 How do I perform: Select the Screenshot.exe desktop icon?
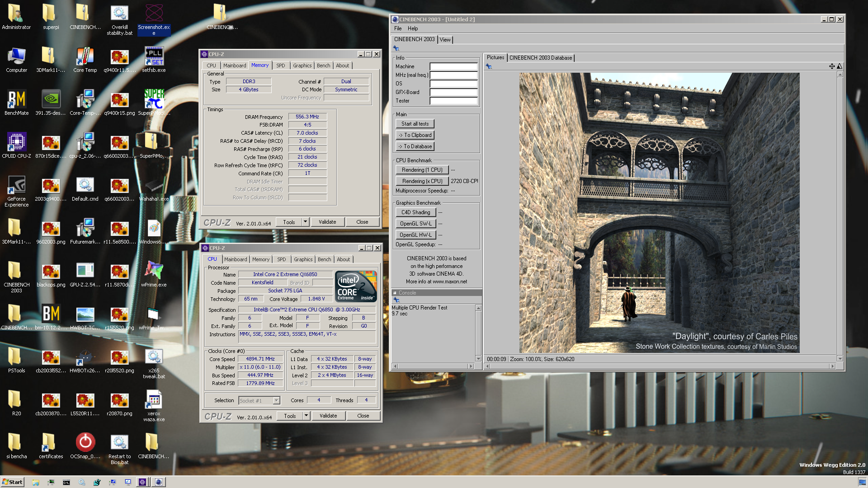(x=154, y=19)
